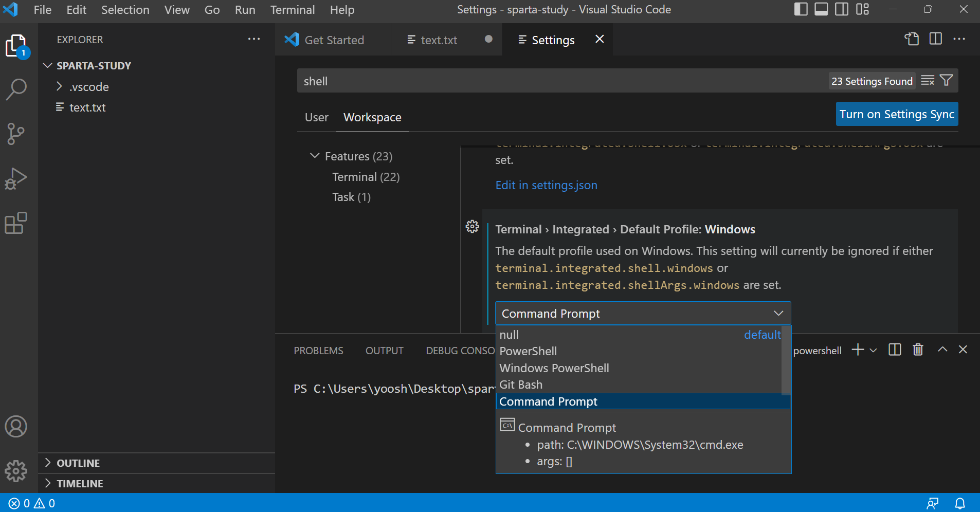The image size is (980, 512).
Task: Click the Explorer more actions ellipsis
Action: pos(254,40)
